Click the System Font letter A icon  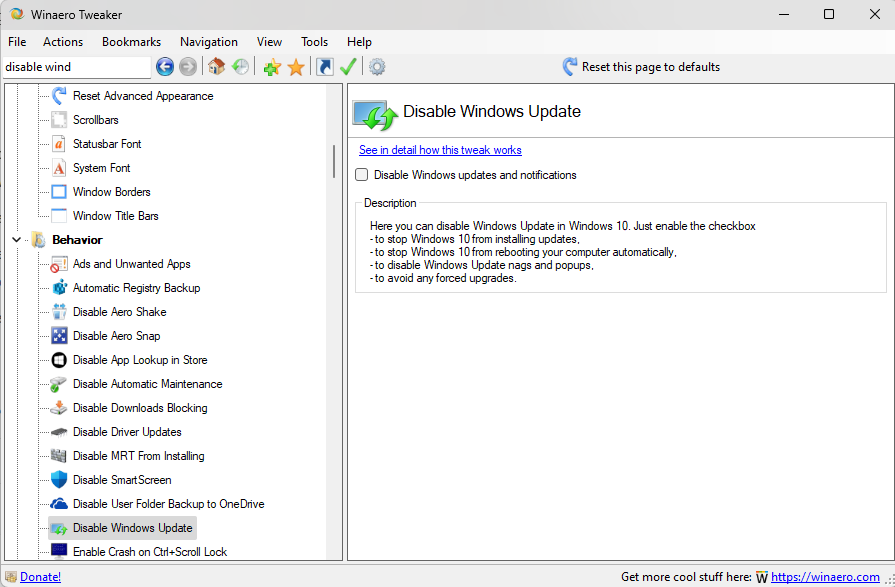coord(59,168)
